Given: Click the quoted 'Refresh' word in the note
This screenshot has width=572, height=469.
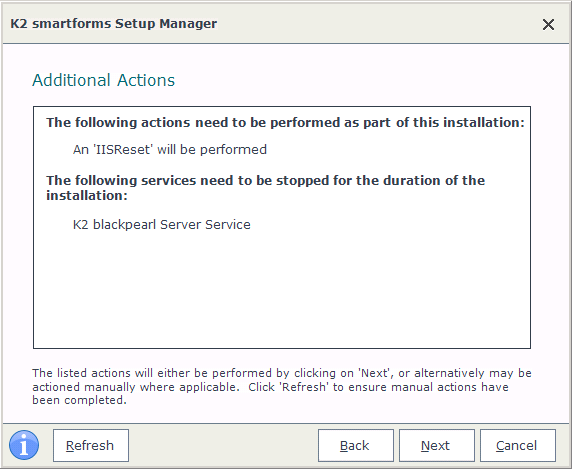Looking at the screenshot, I should [304, 387].
